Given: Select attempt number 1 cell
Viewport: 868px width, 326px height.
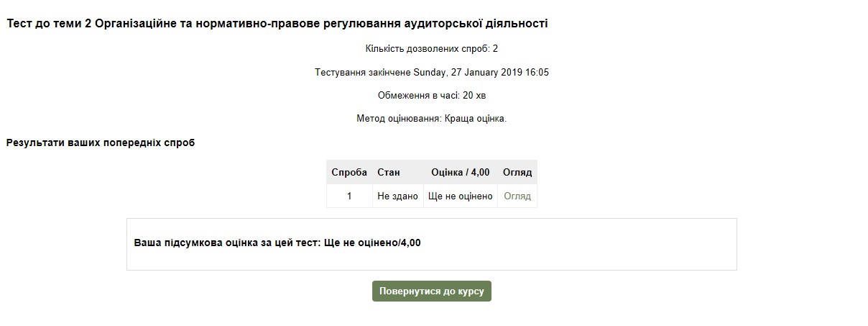Looking at the screenshot, I should point(349,196).
